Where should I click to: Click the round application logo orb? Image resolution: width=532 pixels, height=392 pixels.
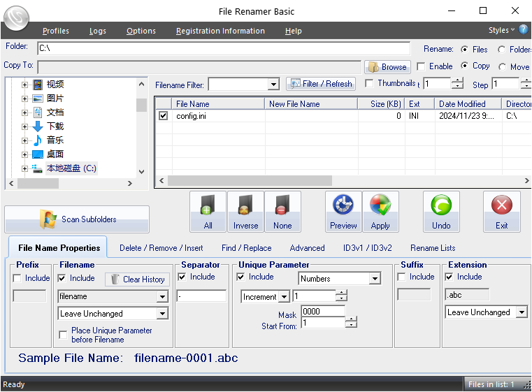click(16, 18)
